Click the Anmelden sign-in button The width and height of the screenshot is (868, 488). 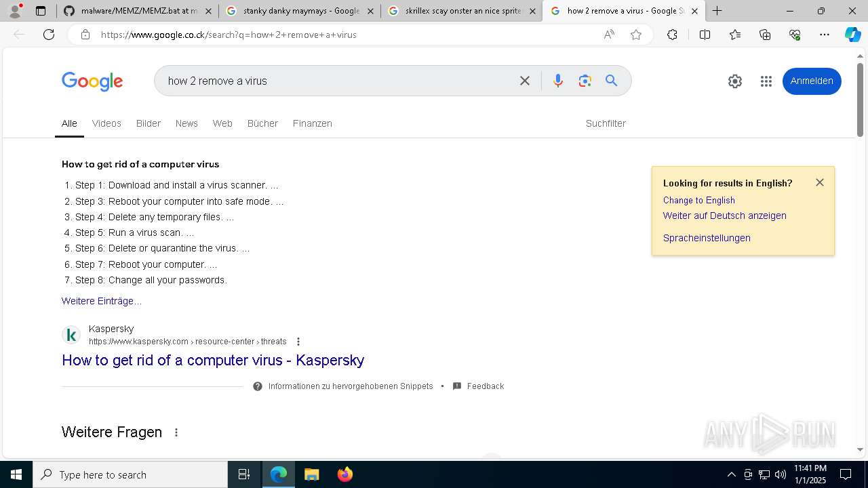(x=812, y=81)
